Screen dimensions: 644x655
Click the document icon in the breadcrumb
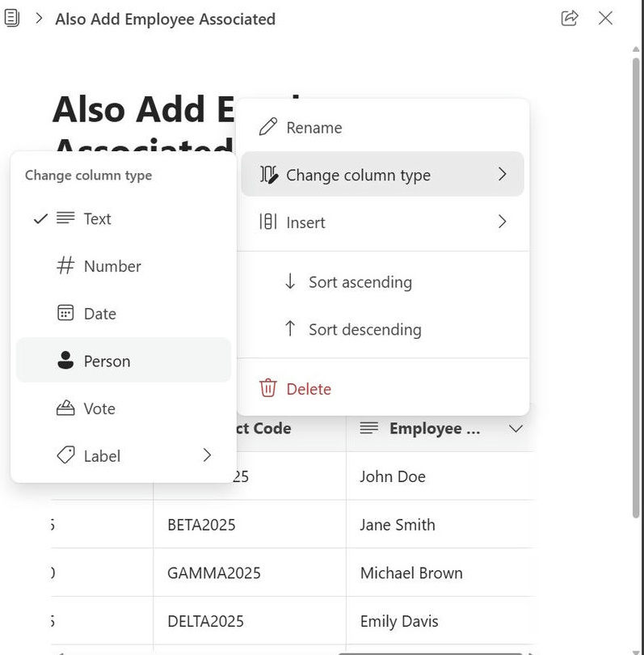click(x=11, y=18)
